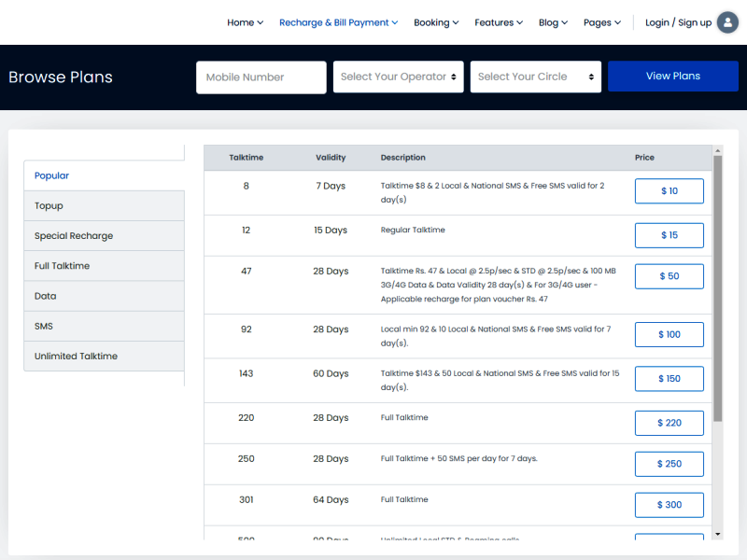Click the user profile avatar icon
The image size is (747, 560).
coord(727,22)
